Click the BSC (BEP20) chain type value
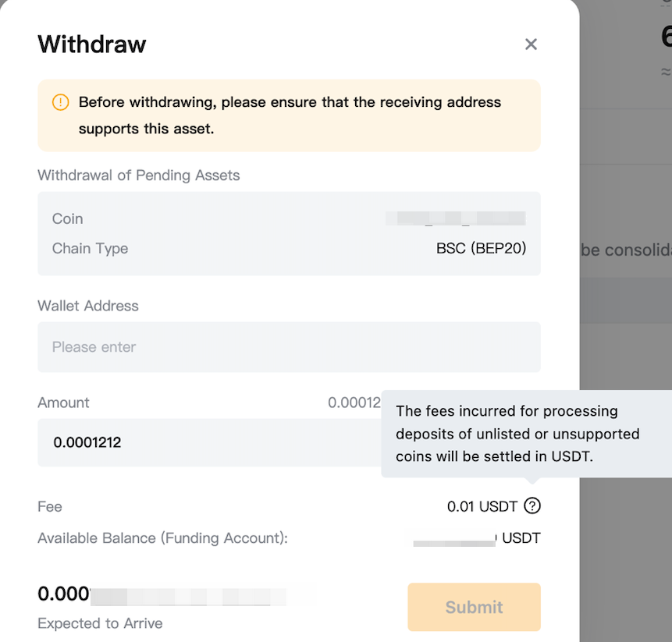This screenshot has height=642, width=672. coord(481,249)
